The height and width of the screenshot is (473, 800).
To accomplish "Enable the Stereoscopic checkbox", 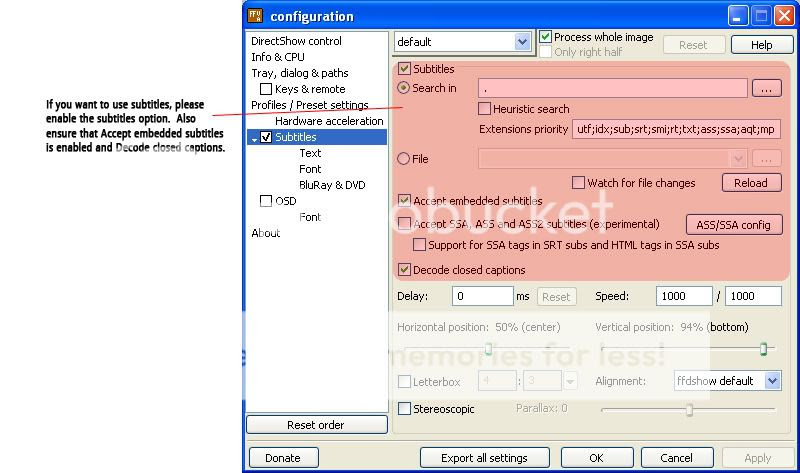I will (404, 409).
